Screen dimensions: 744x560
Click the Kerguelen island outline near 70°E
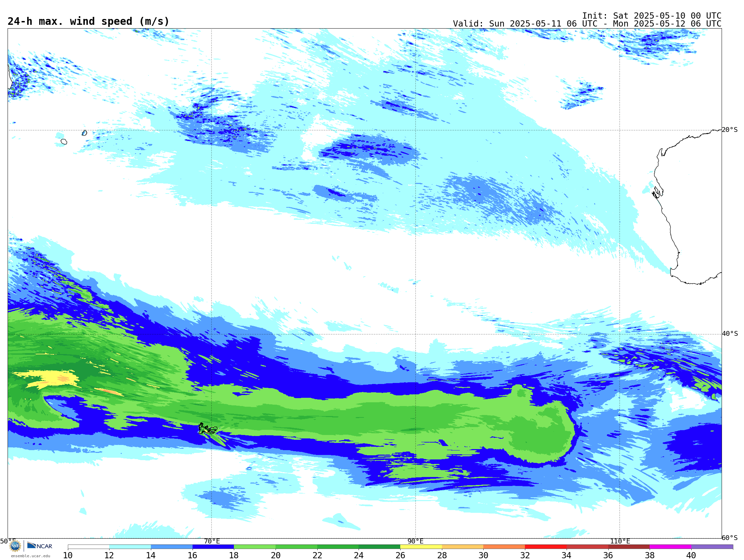coord(207,429)
